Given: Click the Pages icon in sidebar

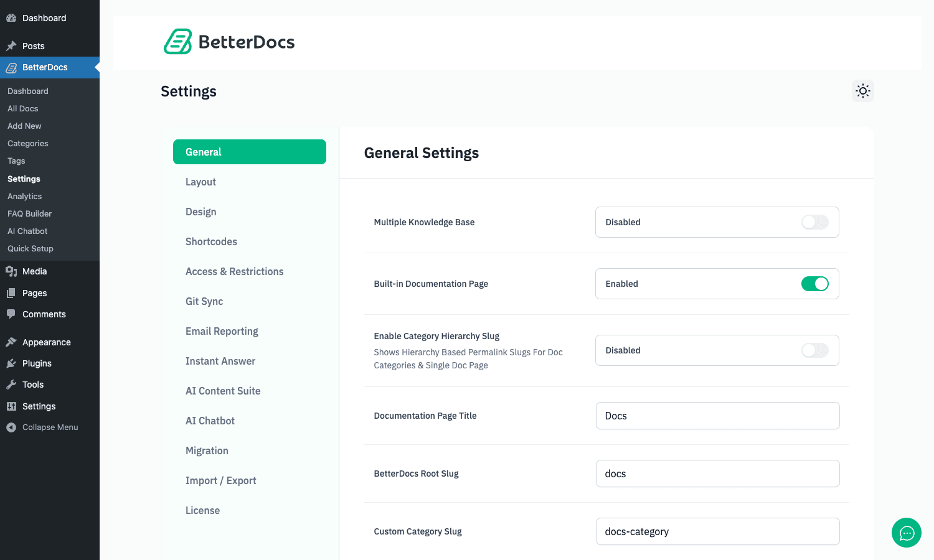Looking at the screenshot, I should [11, 293].
